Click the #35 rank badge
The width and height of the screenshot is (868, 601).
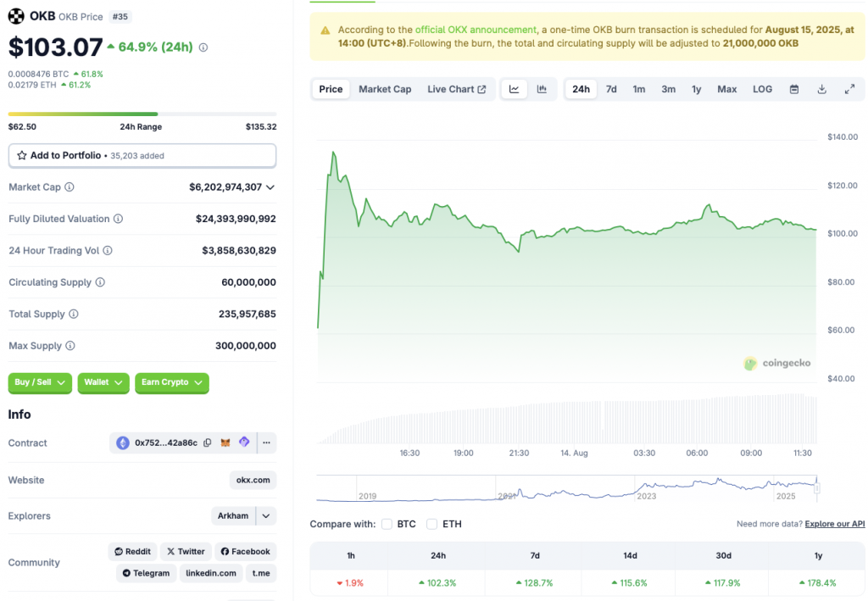(x=120, y=17)
